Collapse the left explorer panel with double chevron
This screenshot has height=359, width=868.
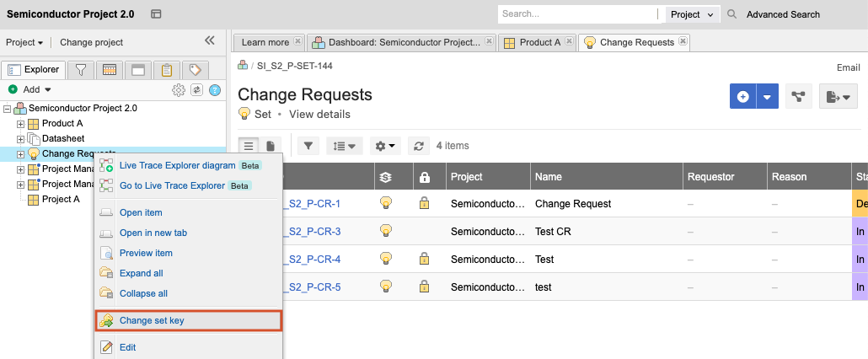[210, 40]
